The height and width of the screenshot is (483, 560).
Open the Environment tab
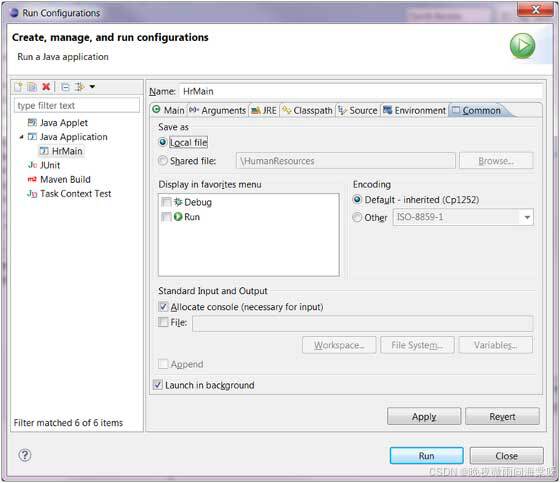point(415,110)
